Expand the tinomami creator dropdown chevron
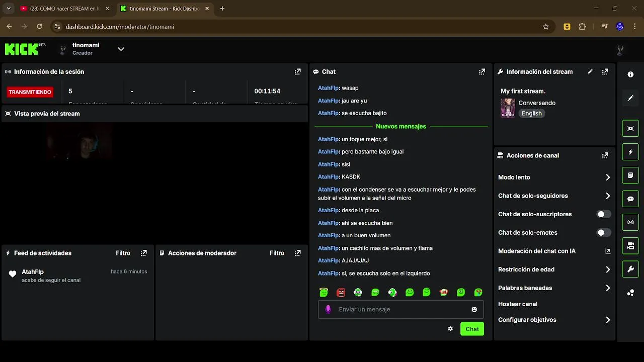This screenshot has height=362, width=644. pos(121,49)
